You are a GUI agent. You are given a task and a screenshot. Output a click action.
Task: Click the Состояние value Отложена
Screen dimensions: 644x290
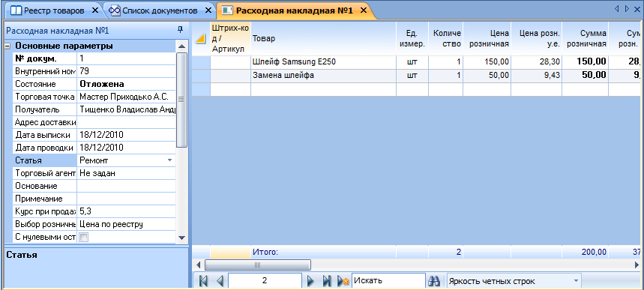pos(126,84)
